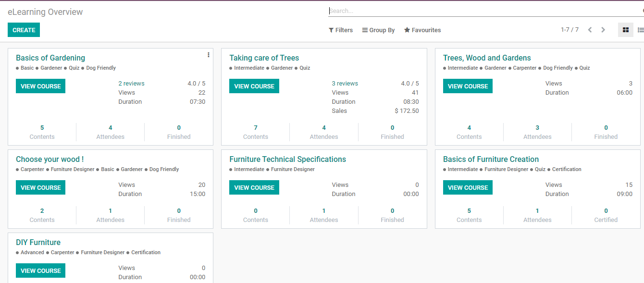
Task: Open Basics of Furniture Creation title
Action: (x=491, y=159)
